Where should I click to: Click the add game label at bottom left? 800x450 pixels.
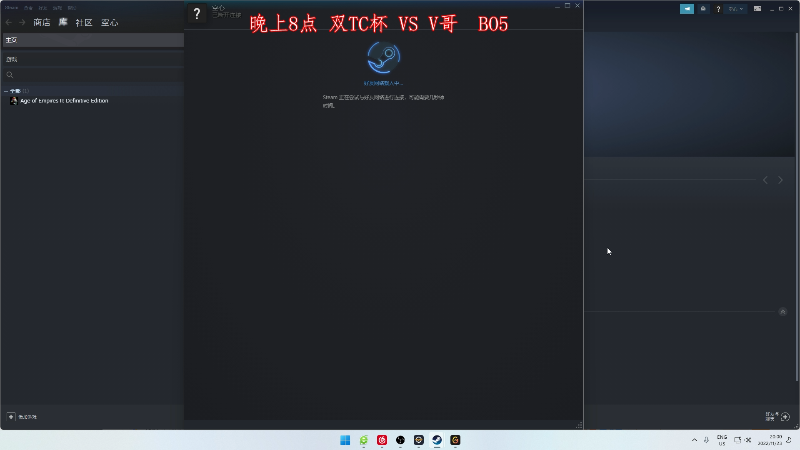coord(28,417)
